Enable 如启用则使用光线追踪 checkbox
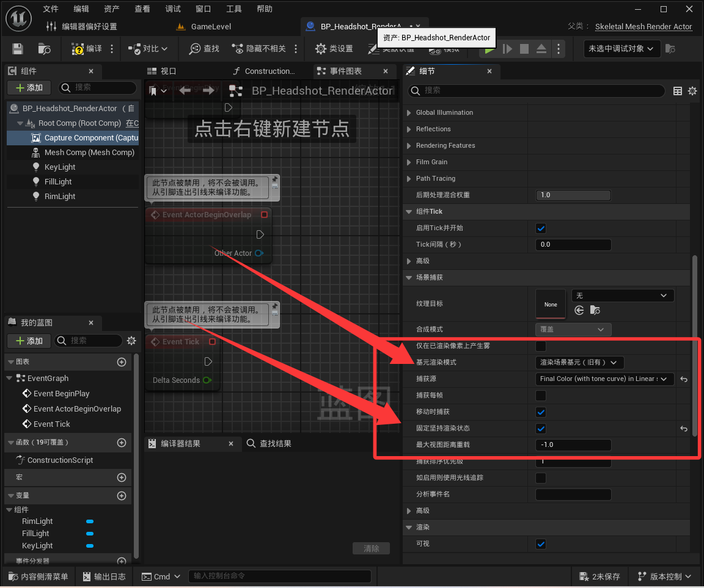704x588 pixels. pos(541,478)
